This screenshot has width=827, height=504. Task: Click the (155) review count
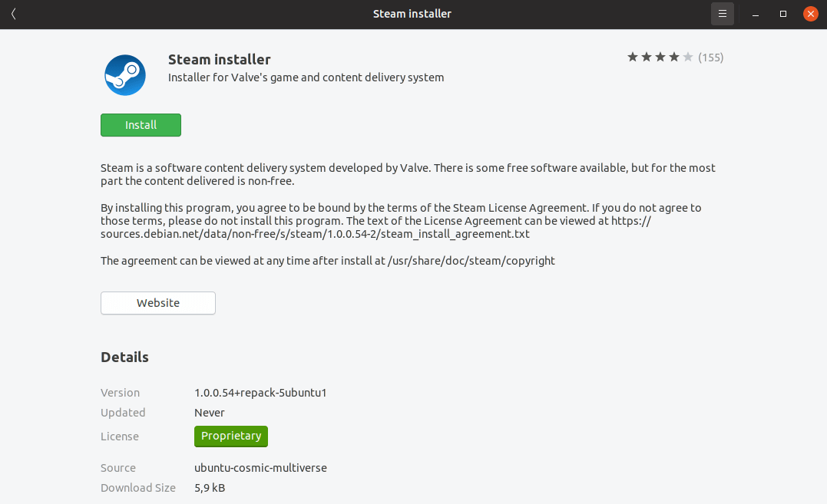tap(711, 57)
